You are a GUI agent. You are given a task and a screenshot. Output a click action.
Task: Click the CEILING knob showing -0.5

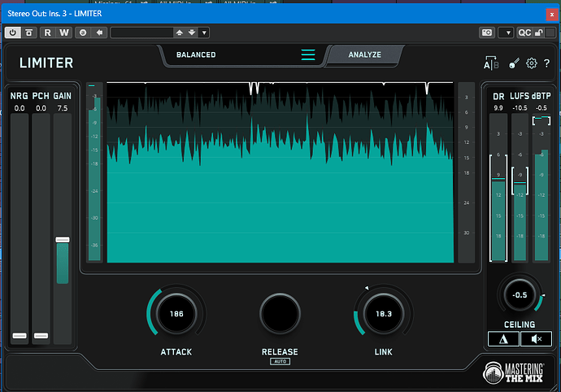[520, 295]
